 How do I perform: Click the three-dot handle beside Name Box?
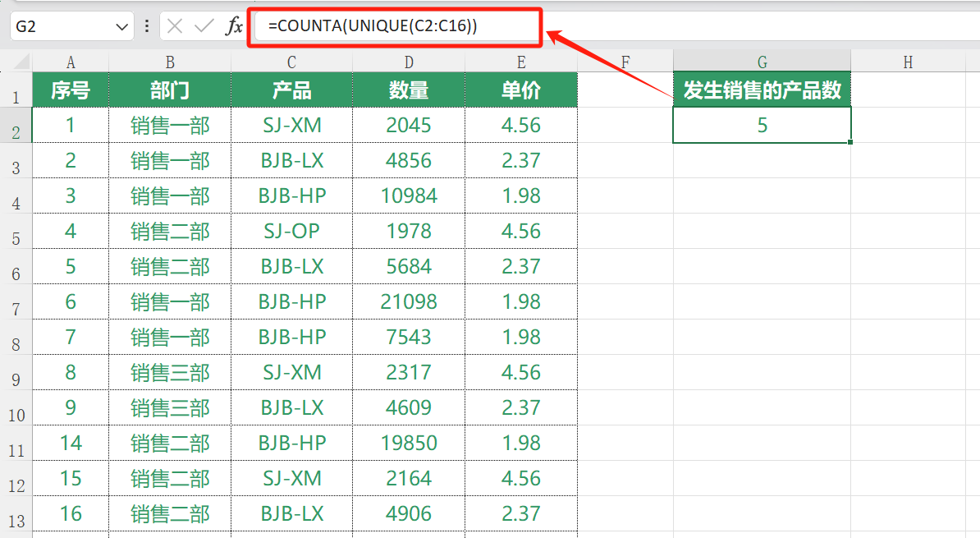(x=147, y=26)
